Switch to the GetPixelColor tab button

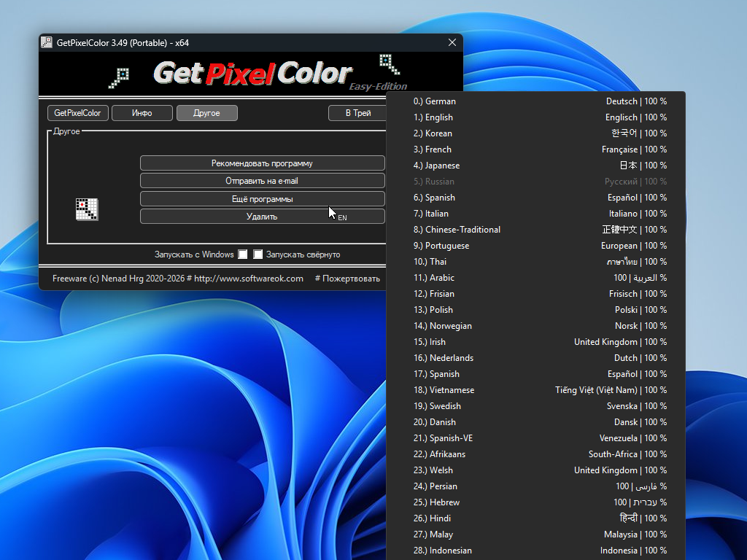[77, 113]
